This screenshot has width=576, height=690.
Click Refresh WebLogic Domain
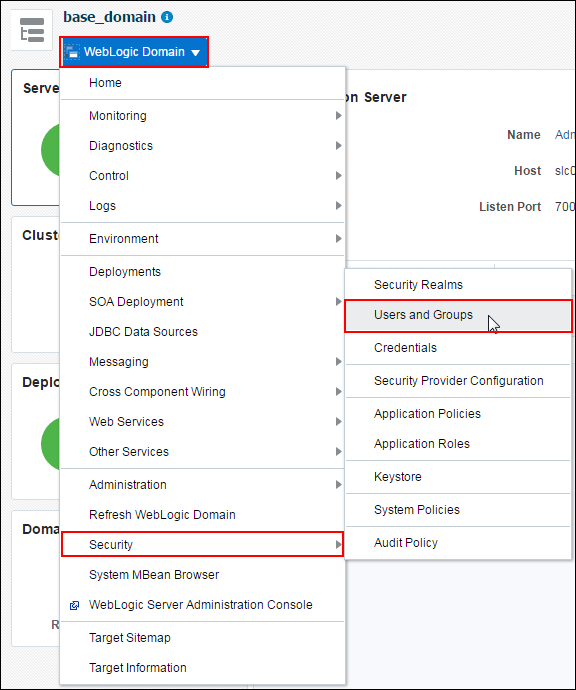pyautogui.click(x=202, y=514)
